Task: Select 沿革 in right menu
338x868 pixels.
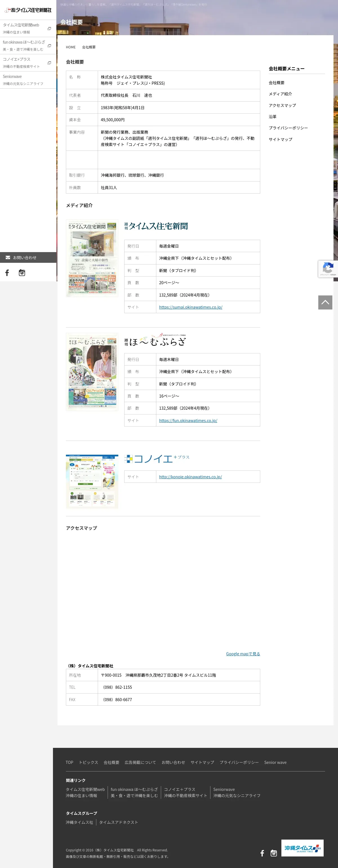Action: (x=273, y=116)
